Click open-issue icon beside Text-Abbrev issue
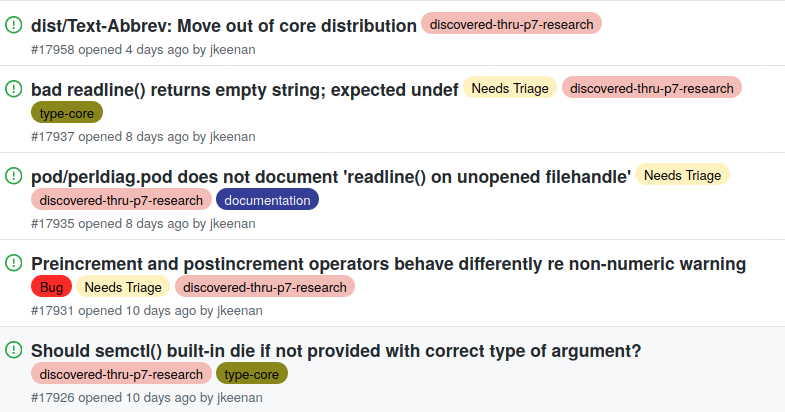This screenshot has height=412, width=785. tap(14, 25)
